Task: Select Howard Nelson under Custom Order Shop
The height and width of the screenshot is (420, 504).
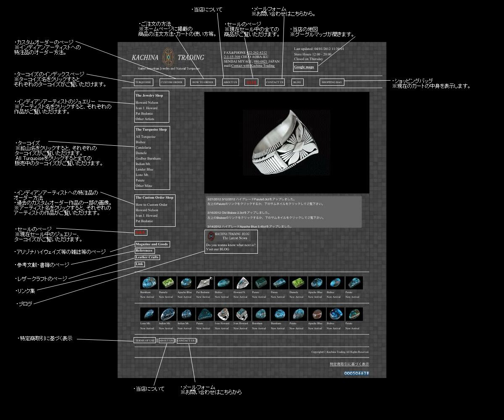Action: pos(147,210)
